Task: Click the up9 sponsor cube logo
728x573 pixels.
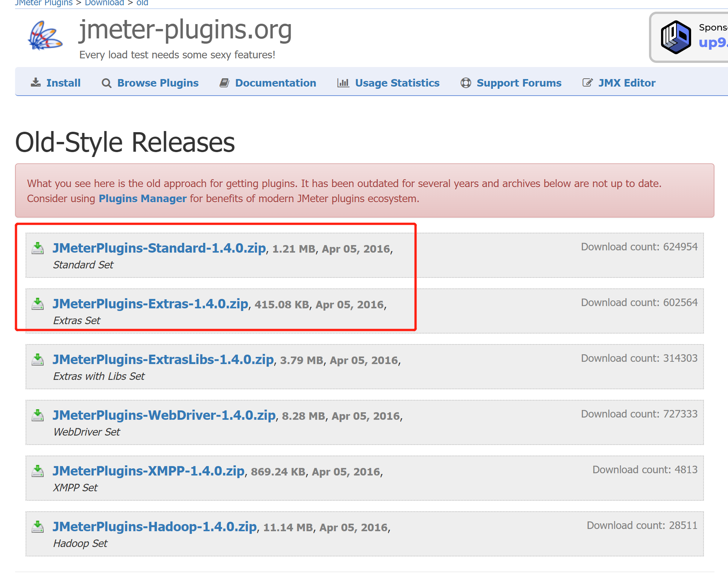Action: click(x=676, y=37)
